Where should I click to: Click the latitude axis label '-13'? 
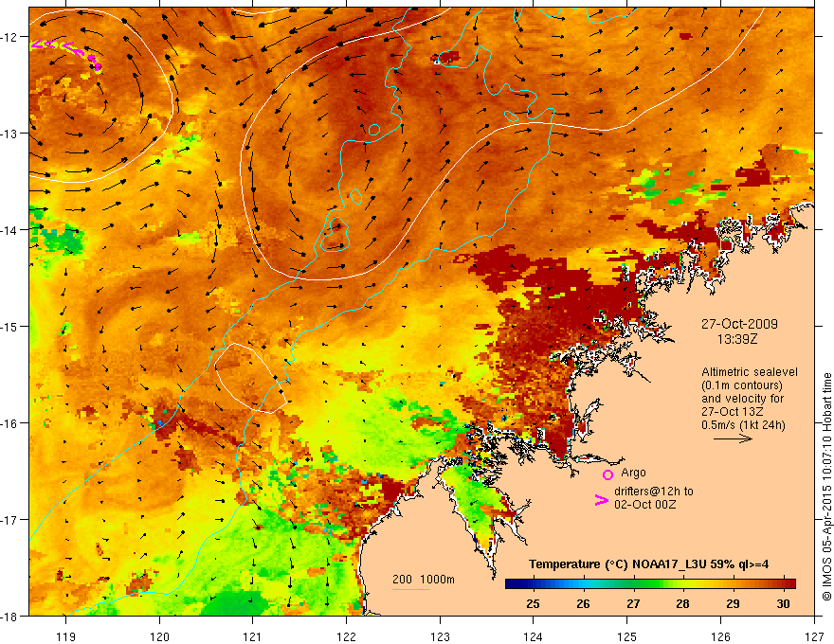[9, 134]
